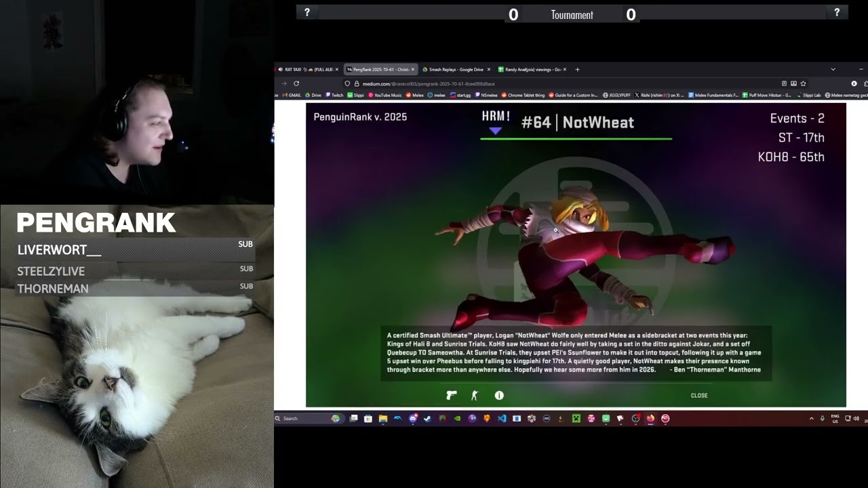
Task: Go forward in browser history
Action: [283, 83]
